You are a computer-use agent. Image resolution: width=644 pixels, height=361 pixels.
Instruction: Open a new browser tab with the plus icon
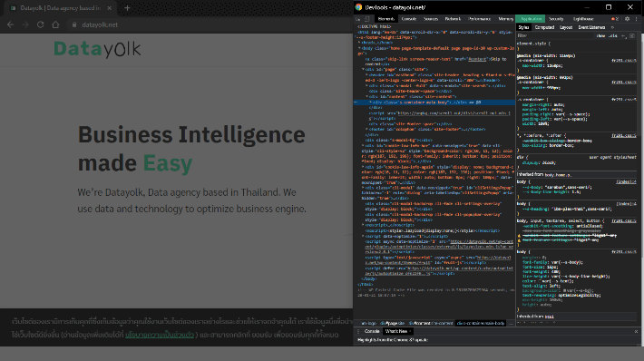127,8
